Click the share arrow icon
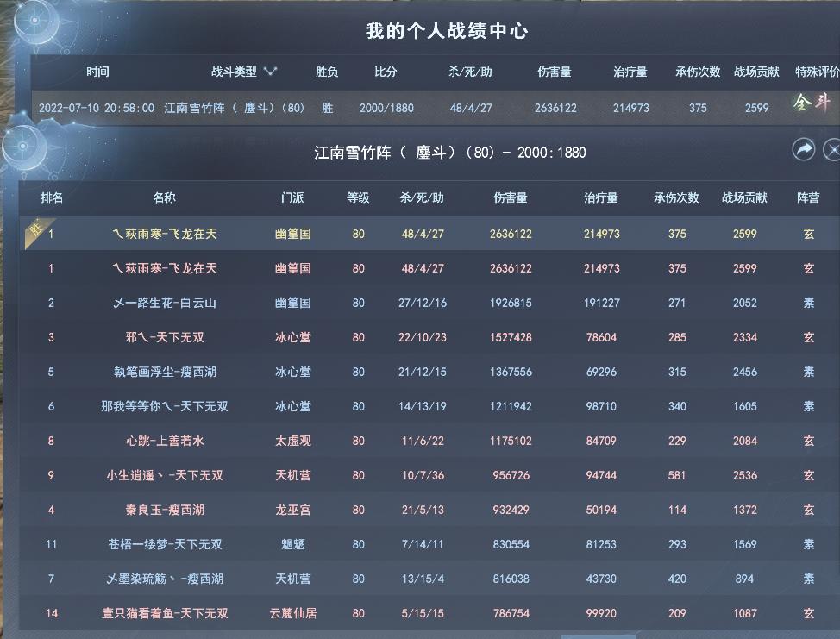The image size is (840, 639). (804, 149)
